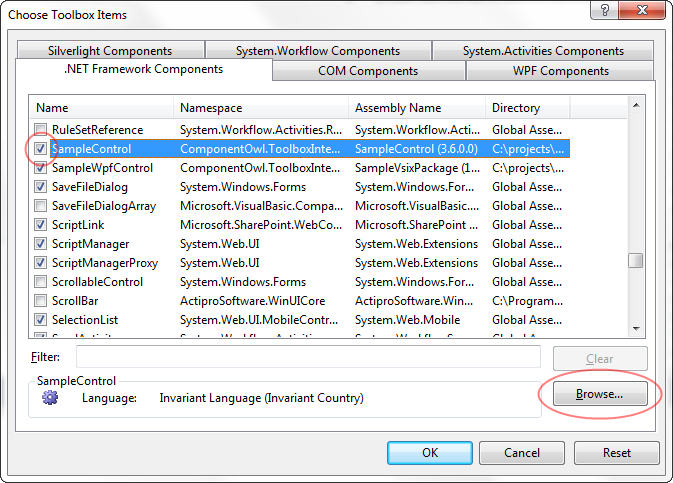Check the SaveFileDialogArray checkbox
The width and height of the screenshot is (673, 483).
tap(41, 206)
